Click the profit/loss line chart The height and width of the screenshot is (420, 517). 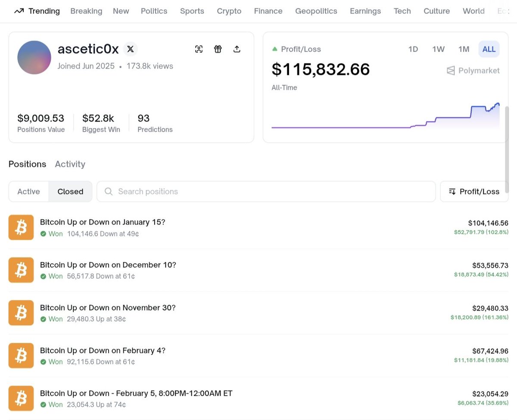point(386,116)
